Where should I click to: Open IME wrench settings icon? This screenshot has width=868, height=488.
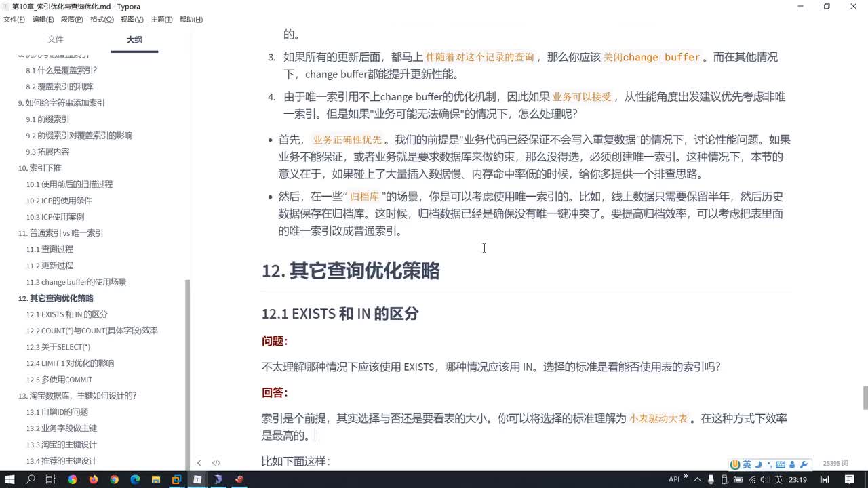[804, 464]
